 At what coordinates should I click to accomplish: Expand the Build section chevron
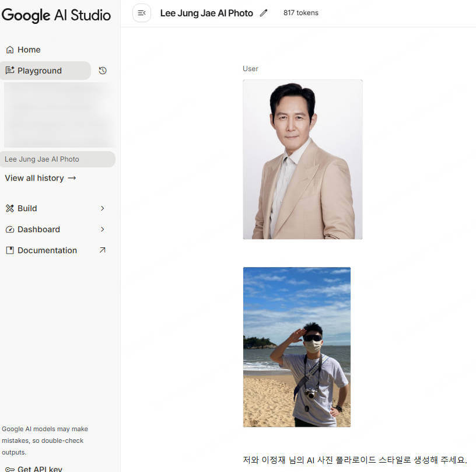coord(103,208)
